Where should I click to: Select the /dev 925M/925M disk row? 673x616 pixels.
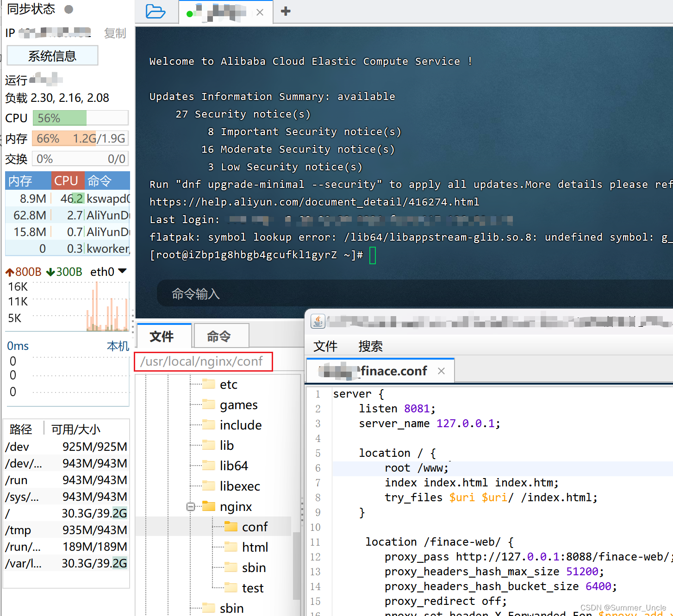tap(66, 447)
